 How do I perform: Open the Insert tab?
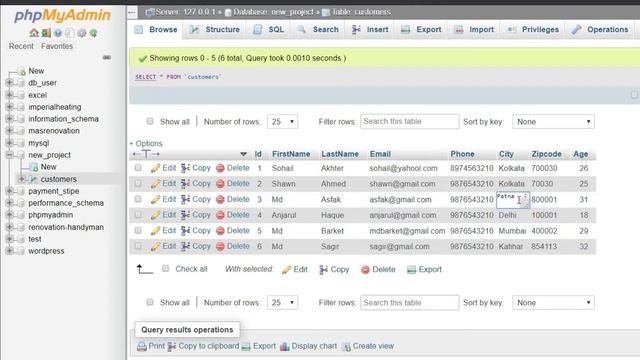(370, 29)
